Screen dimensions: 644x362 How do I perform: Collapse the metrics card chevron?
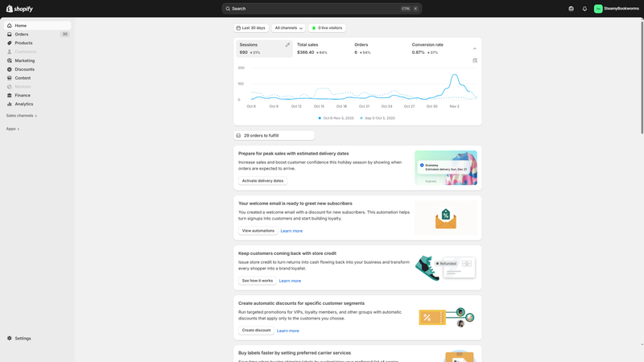click(x=474, y=48)
